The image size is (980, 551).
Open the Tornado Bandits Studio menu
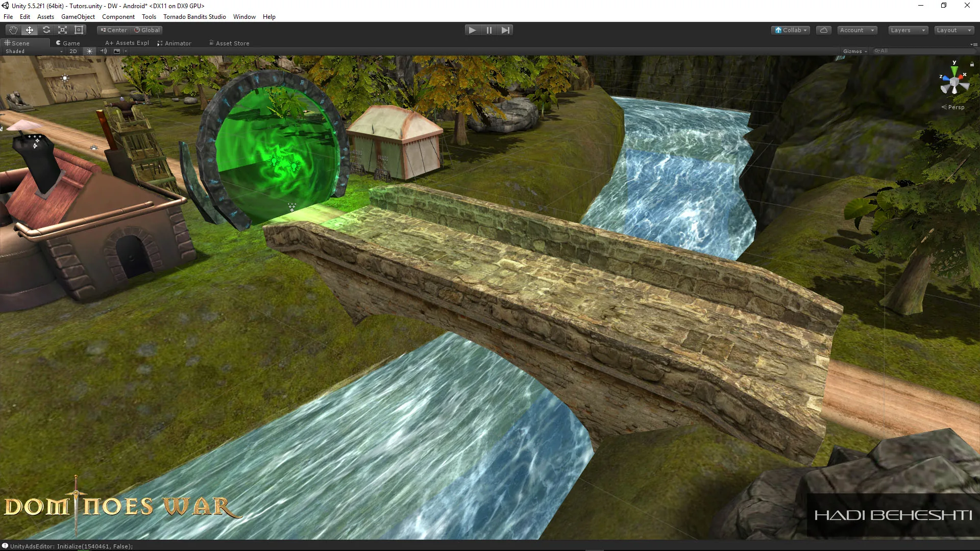pyautogui.click(x=194, y=17)
